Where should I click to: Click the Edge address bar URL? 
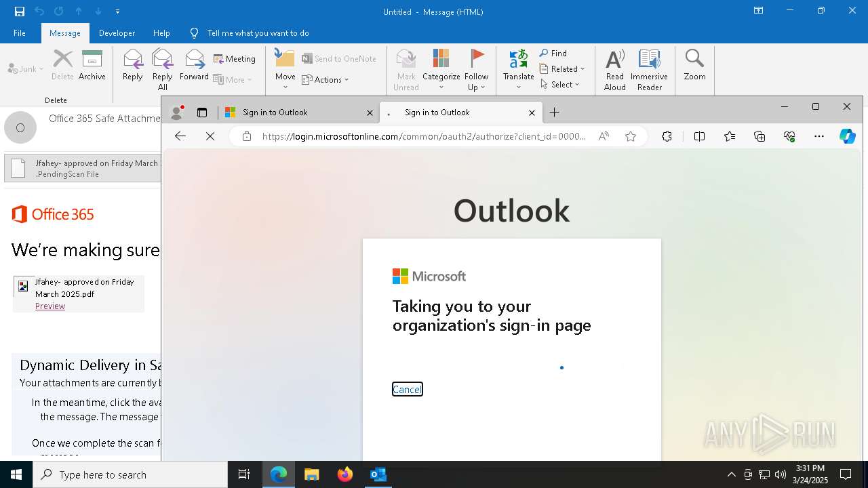point(424,136)
